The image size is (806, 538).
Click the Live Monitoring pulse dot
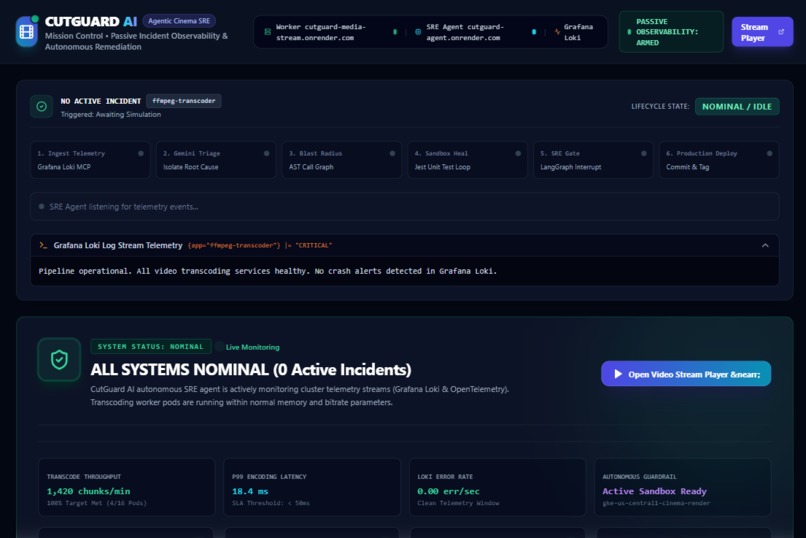[219, 346]
